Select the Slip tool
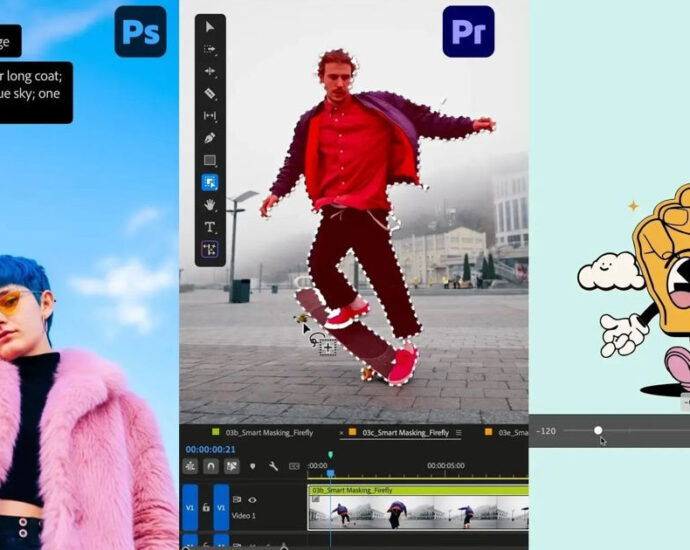This screenshot has height=550, width=690. point(210,116)
